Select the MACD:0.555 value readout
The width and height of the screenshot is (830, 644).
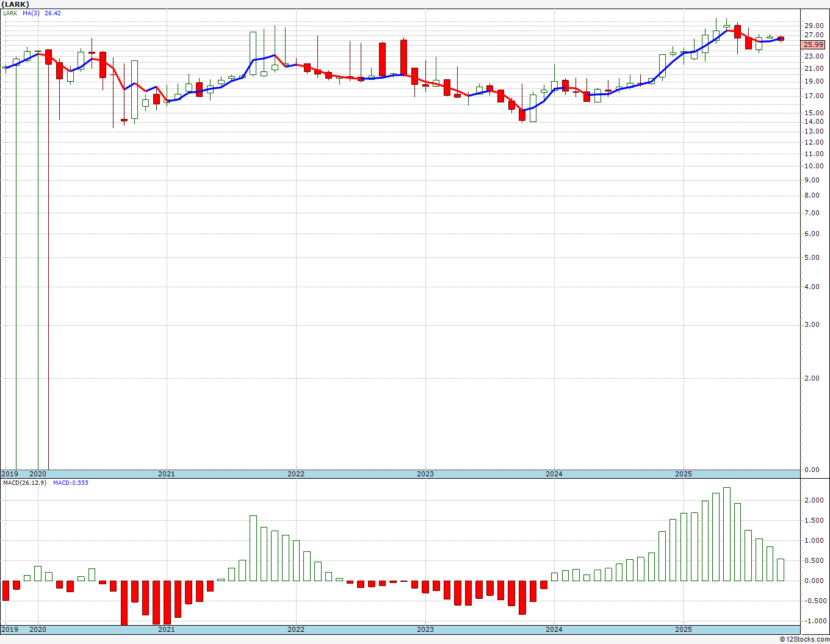(71, 482)
